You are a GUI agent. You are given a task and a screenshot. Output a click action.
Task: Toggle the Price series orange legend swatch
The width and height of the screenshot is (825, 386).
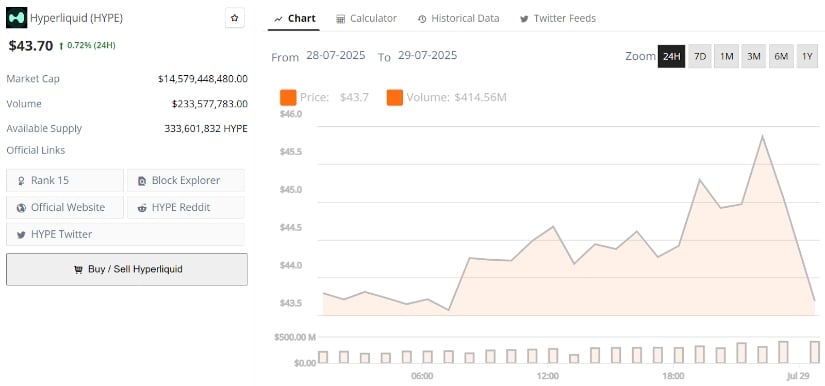[x=288, y=97]
